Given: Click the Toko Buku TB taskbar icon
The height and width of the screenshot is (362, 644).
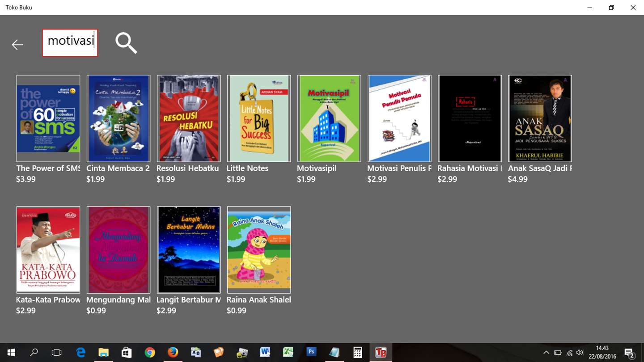Looking at the screenshot, I should click(x=381, y=353).
